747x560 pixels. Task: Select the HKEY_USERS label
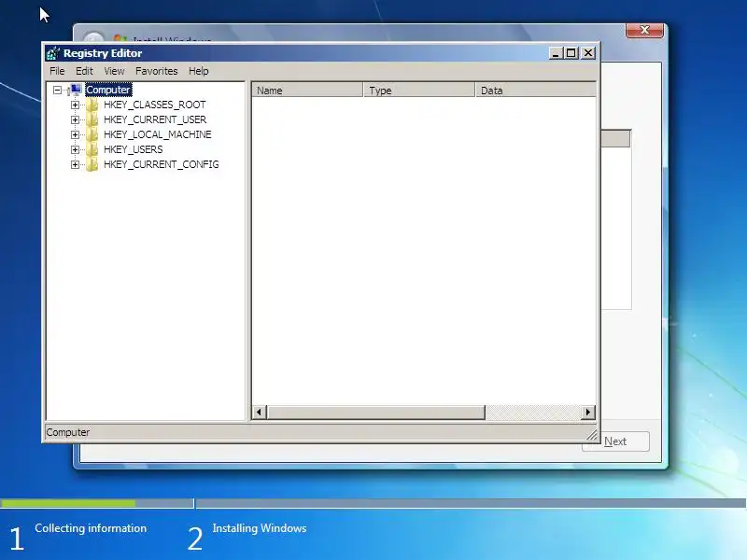pyautogui.click(x=134, y=149)
